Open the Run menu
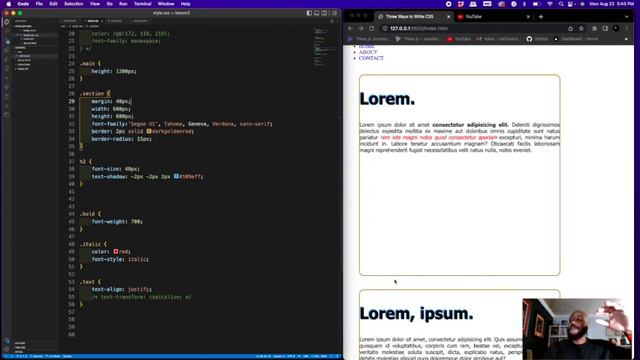Image resolution: width=640 pixels, height=360 pixels. 123,4
